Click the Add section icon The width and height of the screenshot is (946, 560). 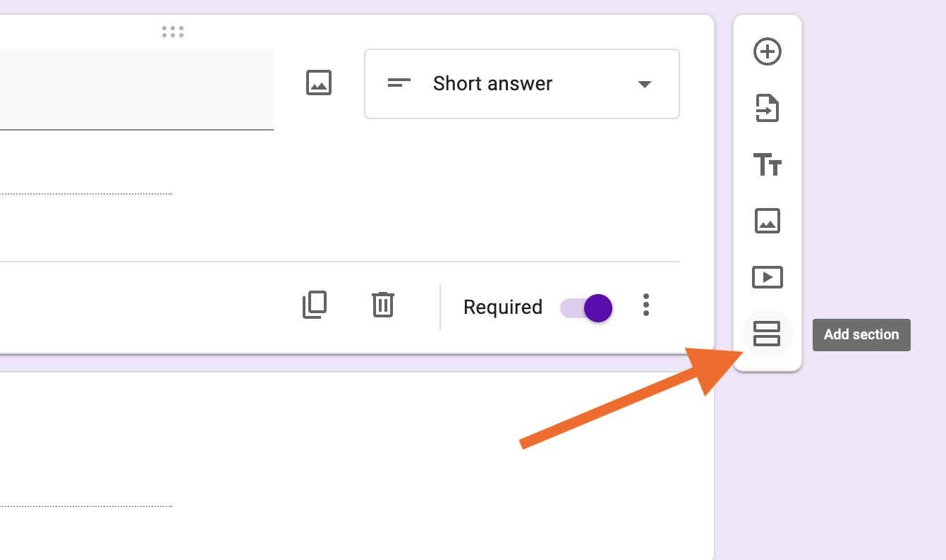point(767,334)
